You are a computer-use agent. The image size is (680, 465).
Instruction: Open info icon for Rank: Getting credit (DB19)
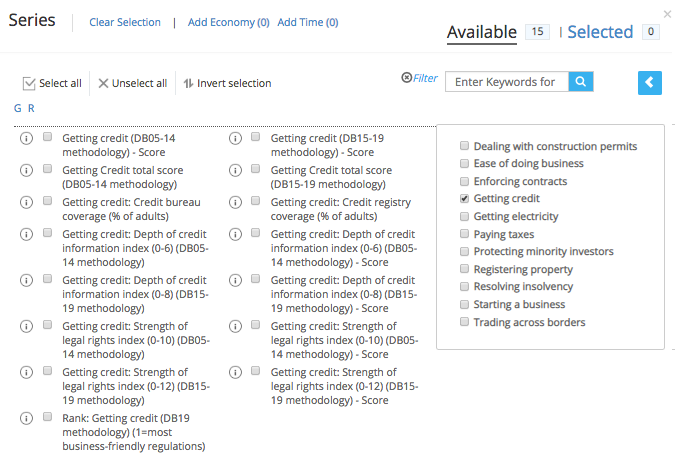[x=26, y=418]
